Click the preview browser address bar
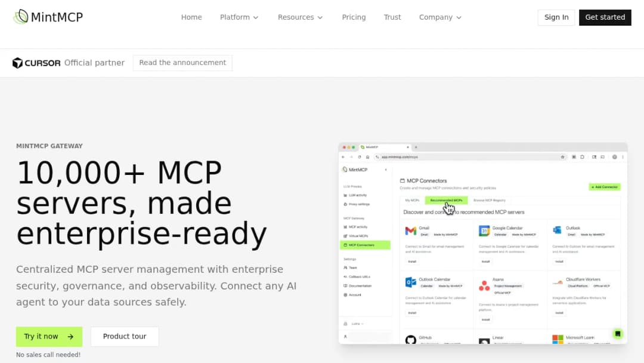Viewport: 644px width, 363px height. click(470, 157)
